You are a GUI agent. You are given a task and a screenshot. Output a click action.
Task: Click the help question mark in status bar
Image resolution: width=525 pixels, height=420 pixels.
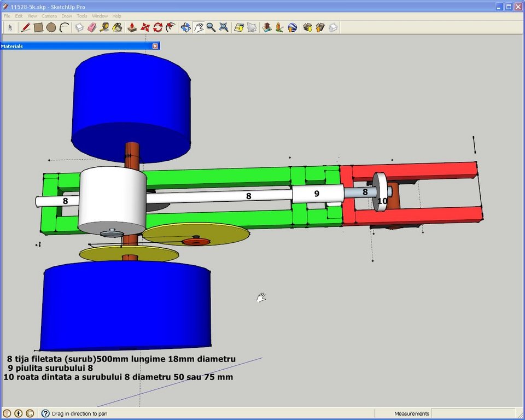(45, 413)
